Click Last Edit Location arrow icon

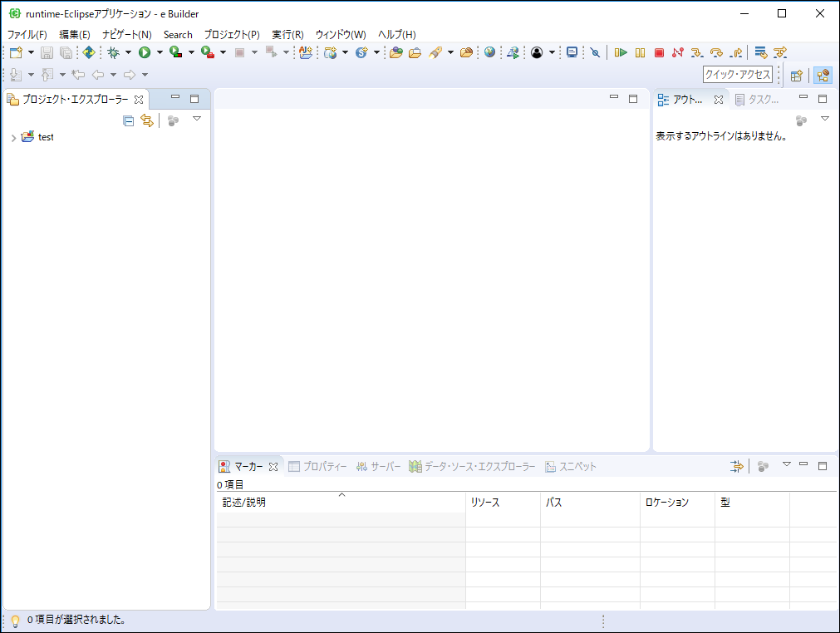tap(78, 75)
